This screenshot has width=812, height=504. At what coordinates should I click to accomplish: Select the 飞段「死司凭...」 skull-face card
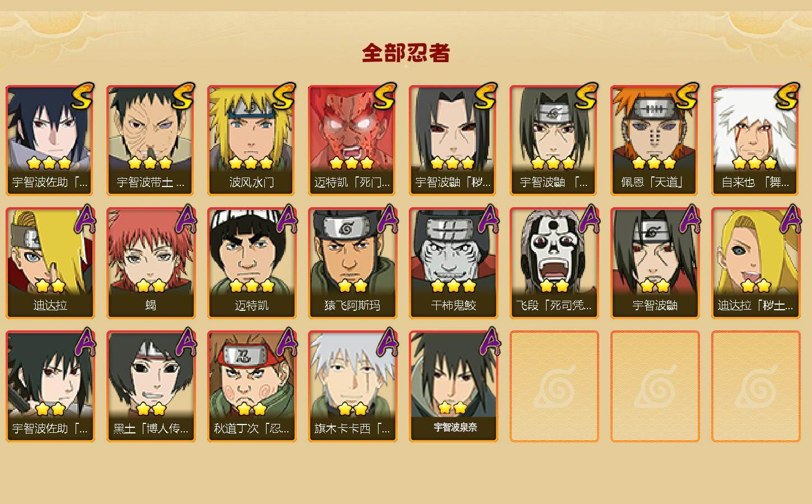554,263
